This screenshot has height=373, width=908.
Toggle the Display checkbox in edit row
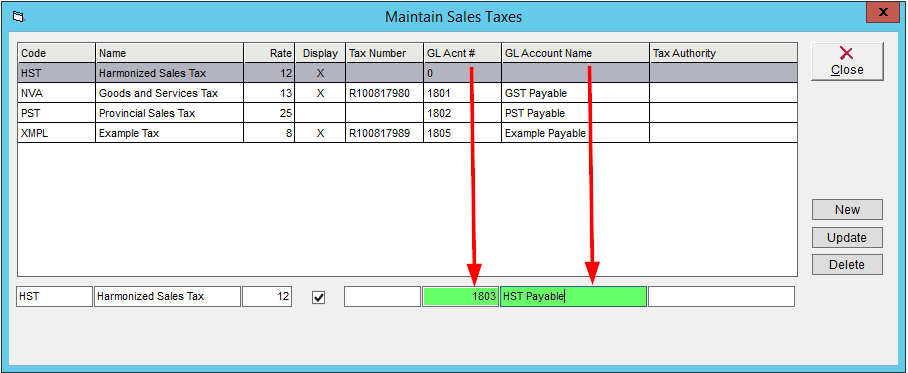click(318, 297)
